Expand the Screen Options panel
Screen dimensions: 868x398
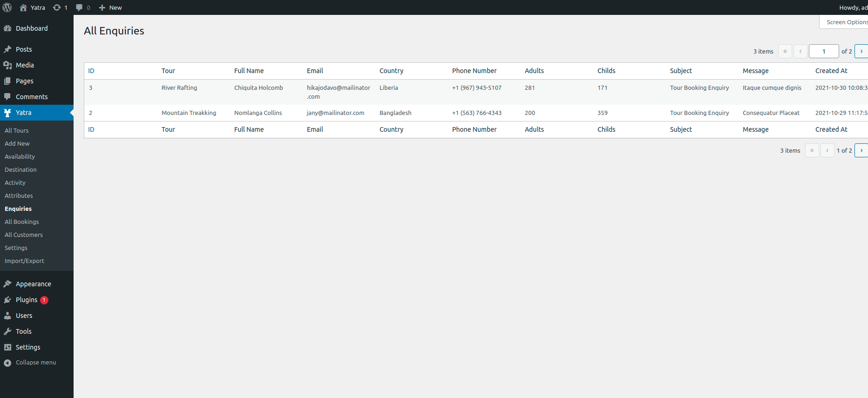(844, 22)
